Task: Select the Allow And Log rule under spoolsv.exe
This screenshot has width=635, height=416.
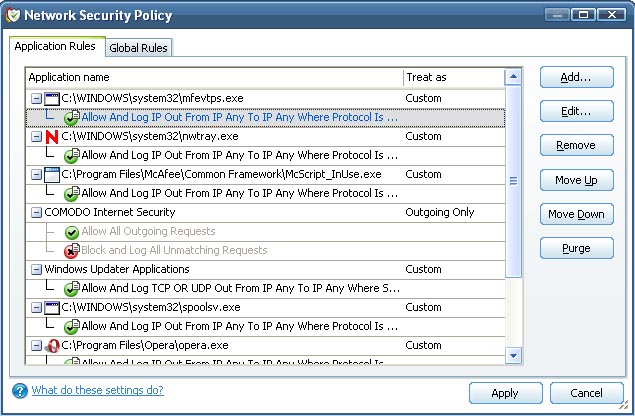Action: 265,326
